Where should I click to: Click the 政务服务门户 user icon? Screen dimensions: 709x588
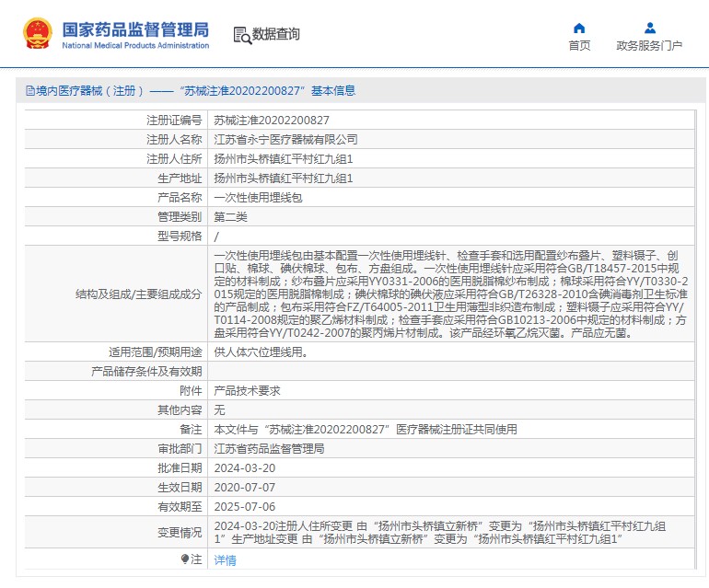(650, 29)
